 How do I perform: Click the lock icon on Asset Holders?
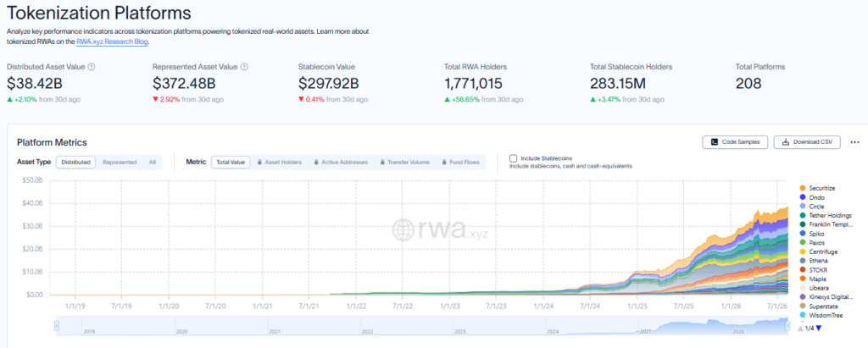coord(261,162)
